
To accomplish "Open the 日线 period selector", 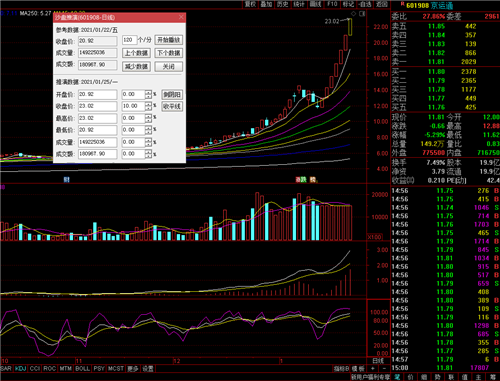I will pos(378,361).
